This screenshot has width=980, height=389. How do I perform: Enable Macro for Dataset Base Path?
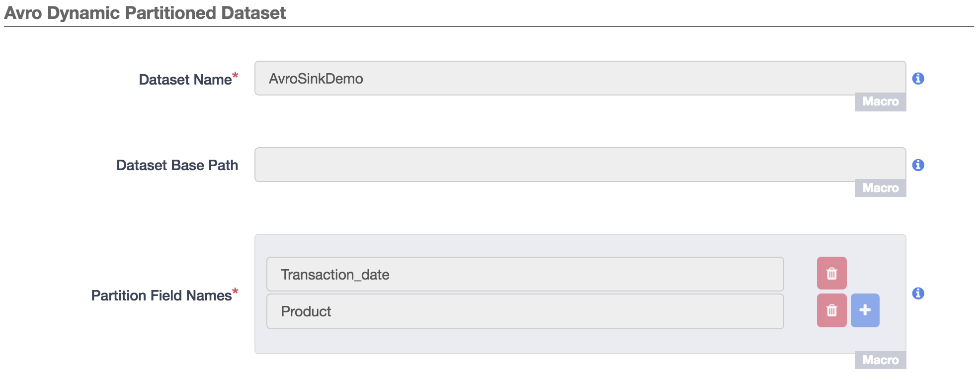880,188
